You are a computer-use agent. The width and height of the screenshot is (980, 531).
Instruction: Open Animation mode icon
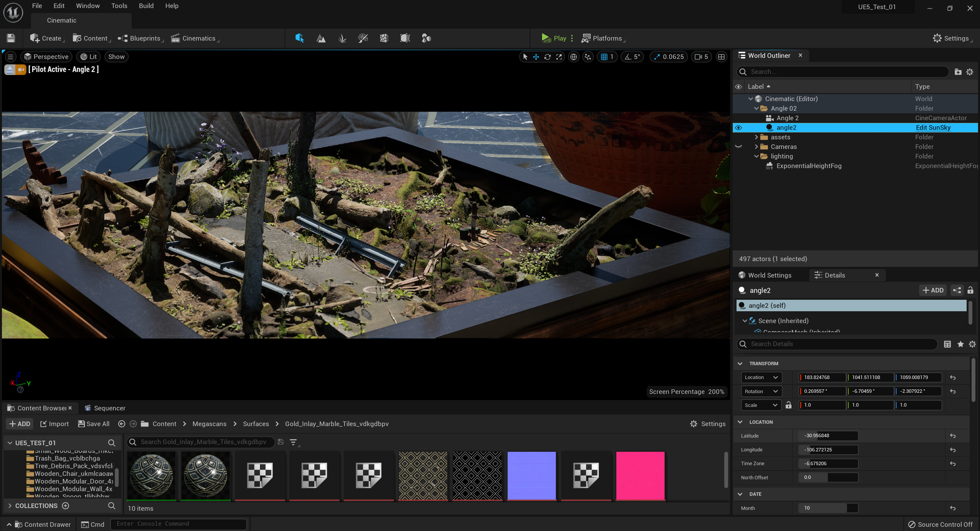point(426,38)
